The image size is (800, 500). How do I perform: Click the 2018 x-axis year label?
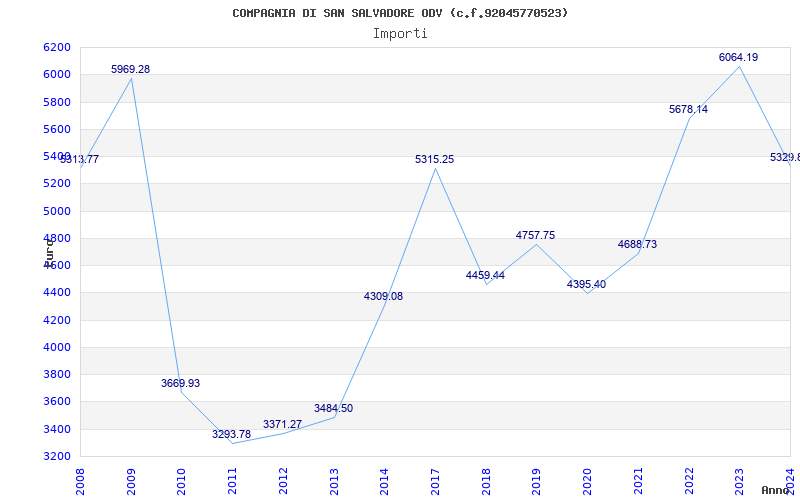(486, 482)
